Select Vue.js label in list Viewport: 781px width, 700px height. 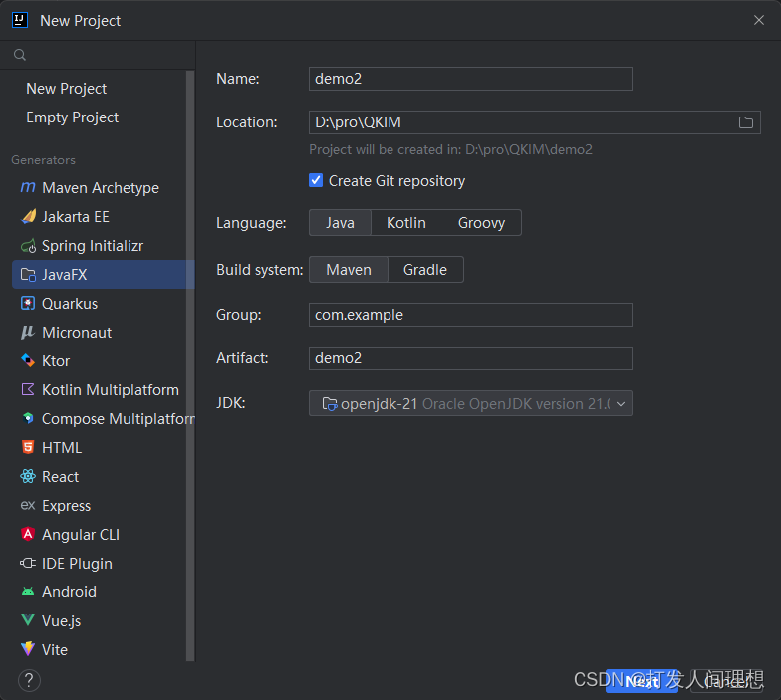[62, 621]
